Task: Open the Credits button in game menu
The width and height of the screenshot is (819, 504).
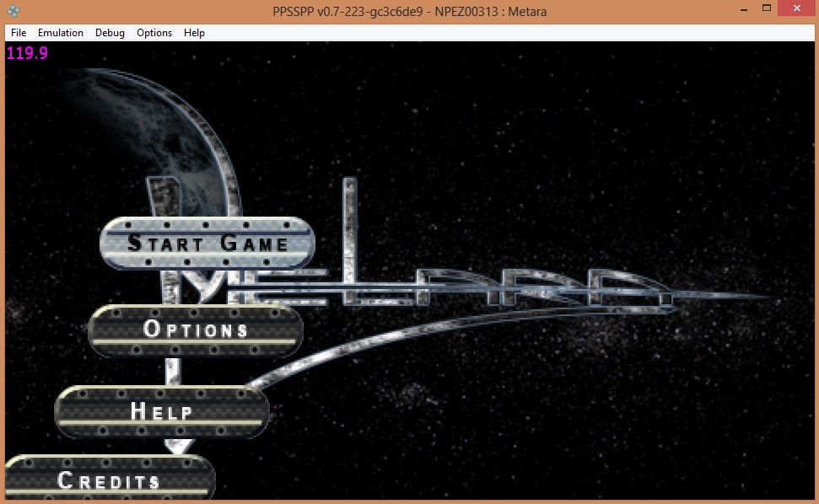Action: coord(110,480)
